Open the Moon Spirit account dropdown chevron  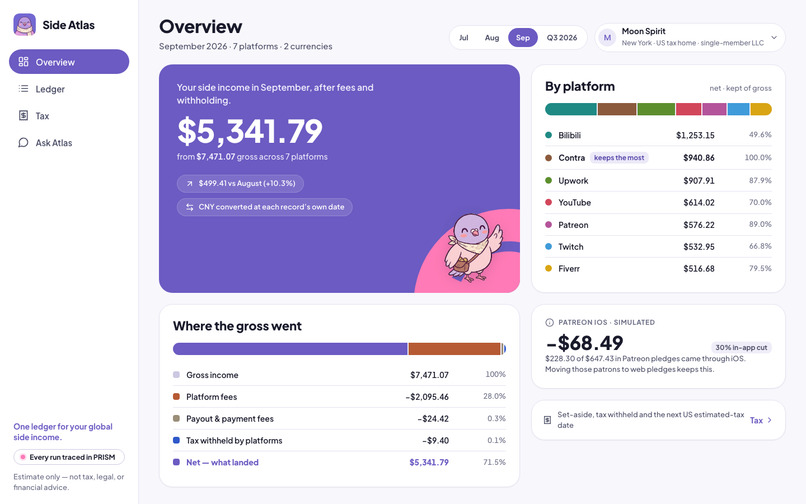click(x=774, y=38)
